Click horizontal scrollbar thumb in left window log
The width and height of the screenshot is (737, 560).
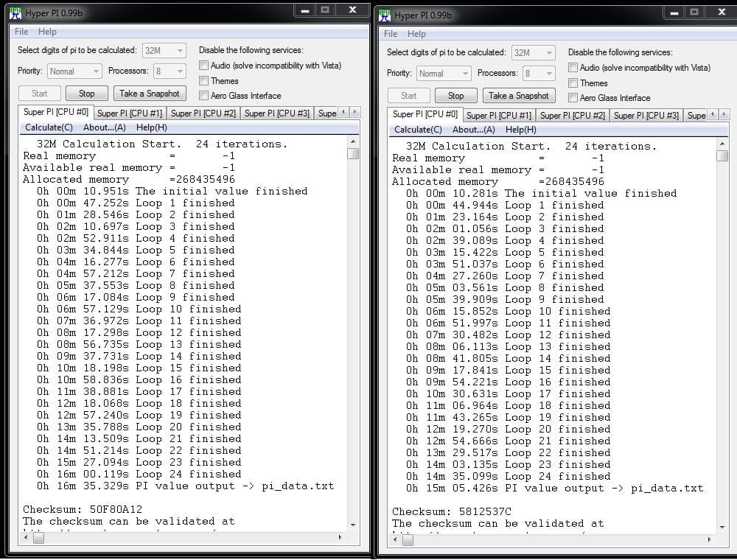pos(38,537)
